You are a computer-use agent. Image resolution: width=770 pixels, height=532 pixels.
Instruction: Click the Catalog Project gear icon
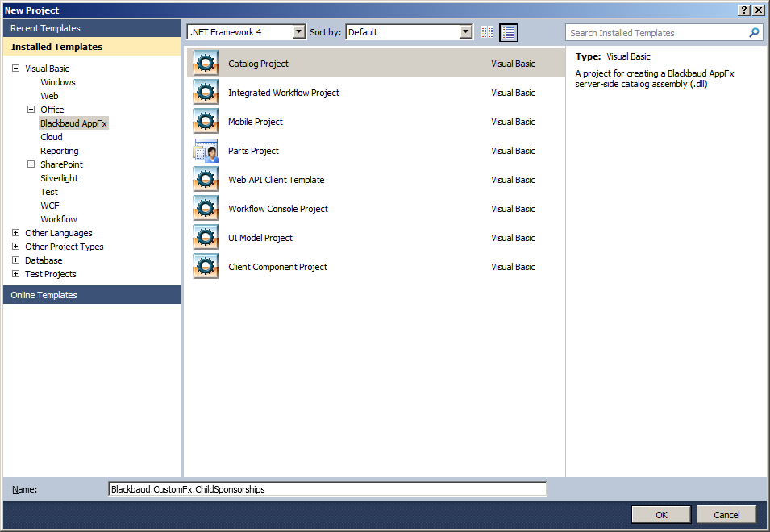(206, 64)
